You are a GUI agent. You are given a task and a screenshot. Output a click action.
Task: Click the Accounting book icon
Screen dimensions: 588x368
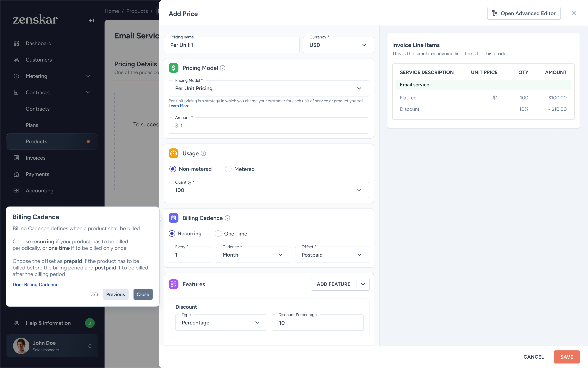click(x=16, y=191)
